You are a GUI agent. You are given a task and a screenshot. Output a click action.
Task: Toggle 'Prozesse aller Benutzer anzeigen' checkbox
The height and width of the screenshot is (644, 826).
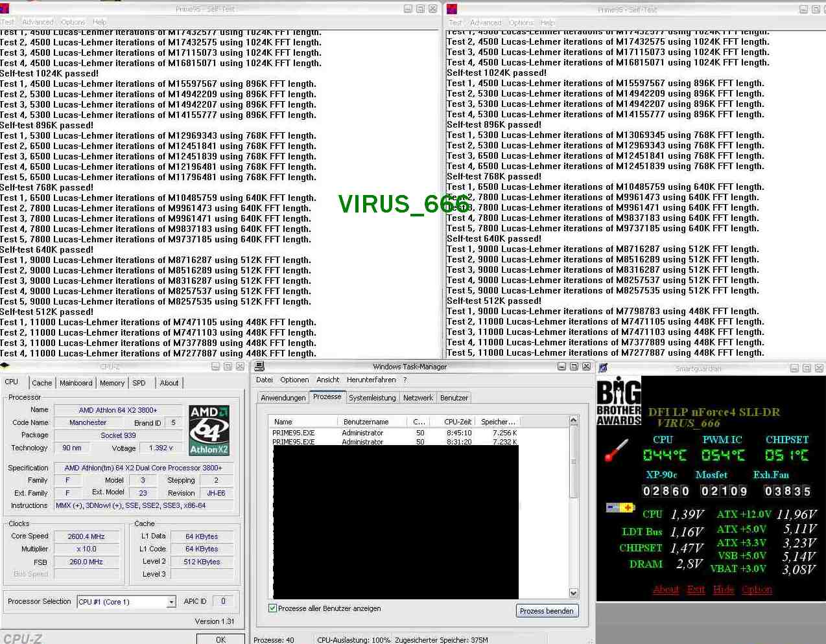[273, 608]
